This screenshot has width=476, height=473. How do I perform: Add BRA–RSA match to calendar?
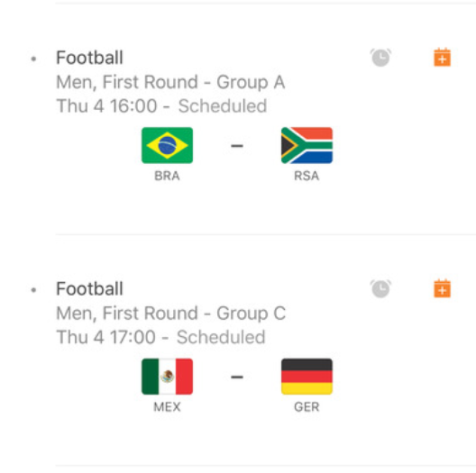[x=442, y=57]
